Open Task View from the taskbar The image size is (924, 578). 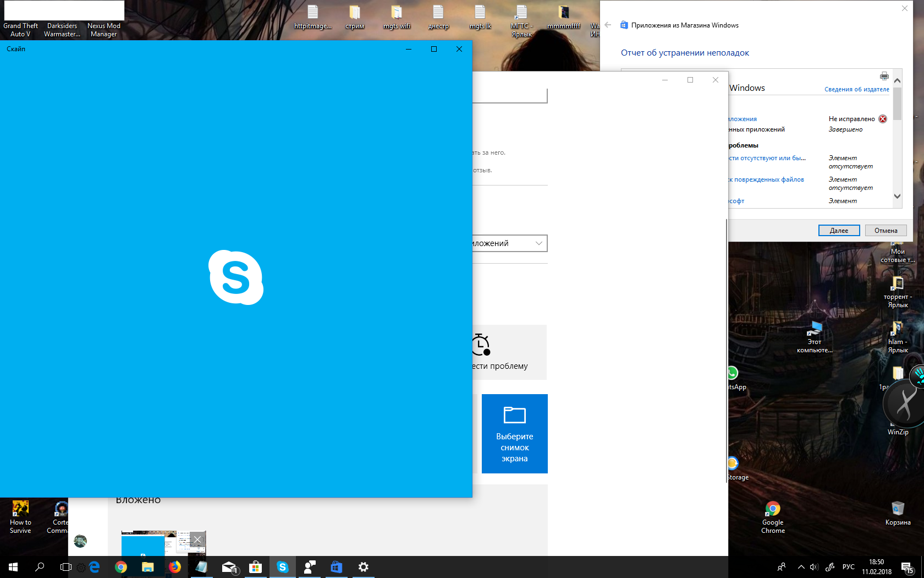pyautogui.click(x=66, y=567)
